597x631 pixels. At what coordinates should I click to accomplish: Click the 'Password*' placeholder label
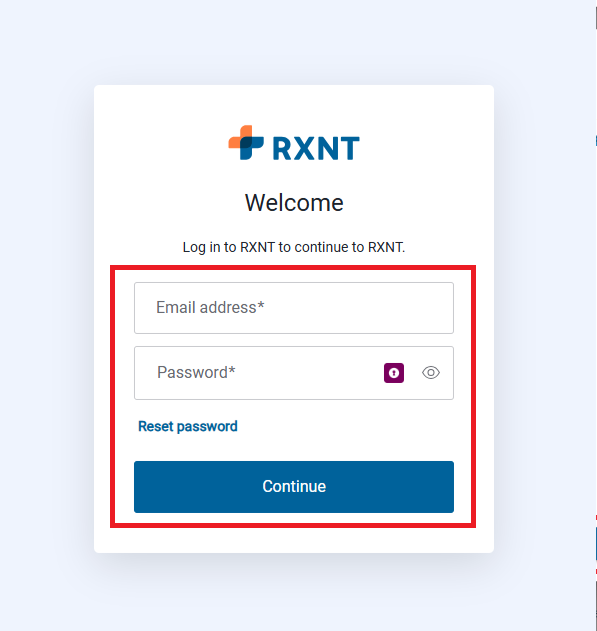[x=196, y=372]
